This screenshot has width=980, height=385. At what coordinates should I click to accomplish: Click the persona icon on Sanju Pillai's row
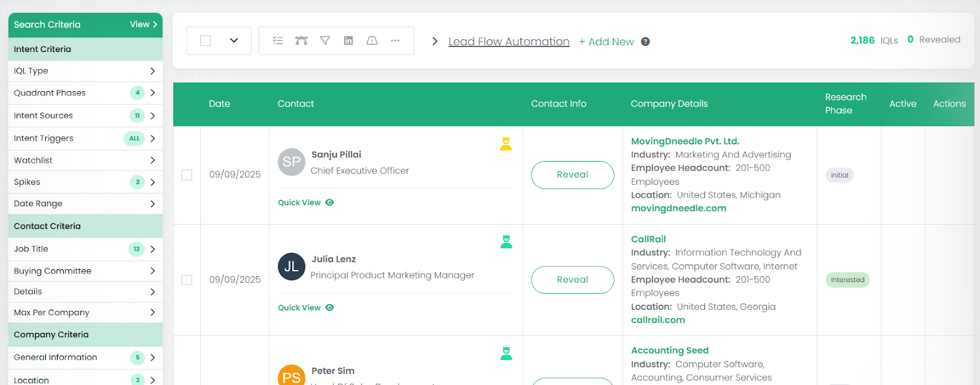pyautogui.click(x=506, y=144)
